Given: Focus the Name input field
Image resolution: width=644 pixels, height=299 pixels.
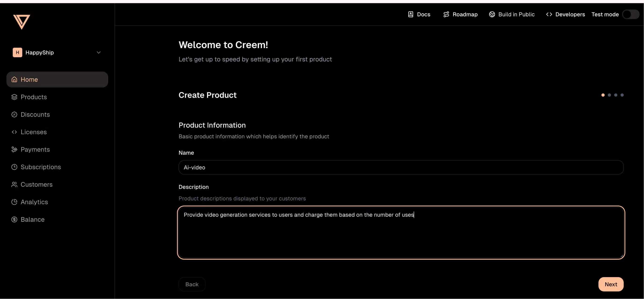Looking at the screenshot, I should pyautogui.click(x=401, y=167).
